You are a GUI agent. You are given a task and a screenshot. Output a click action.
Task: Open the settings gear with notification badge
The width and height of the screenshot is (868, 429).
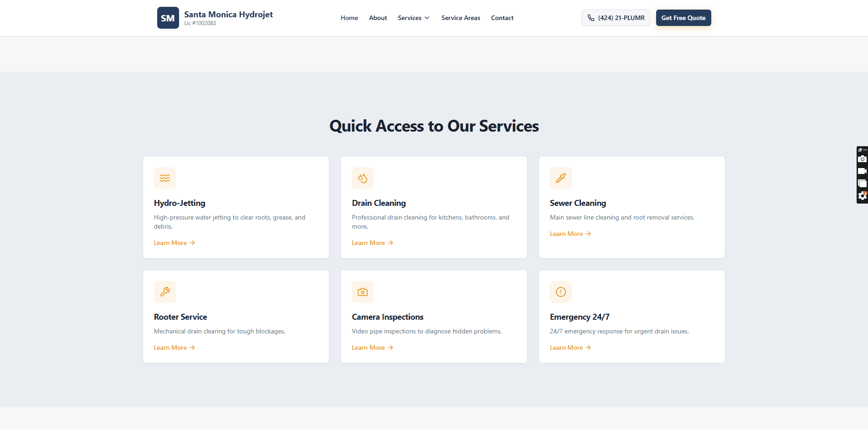pyautogui.click(x=863, y=196)
